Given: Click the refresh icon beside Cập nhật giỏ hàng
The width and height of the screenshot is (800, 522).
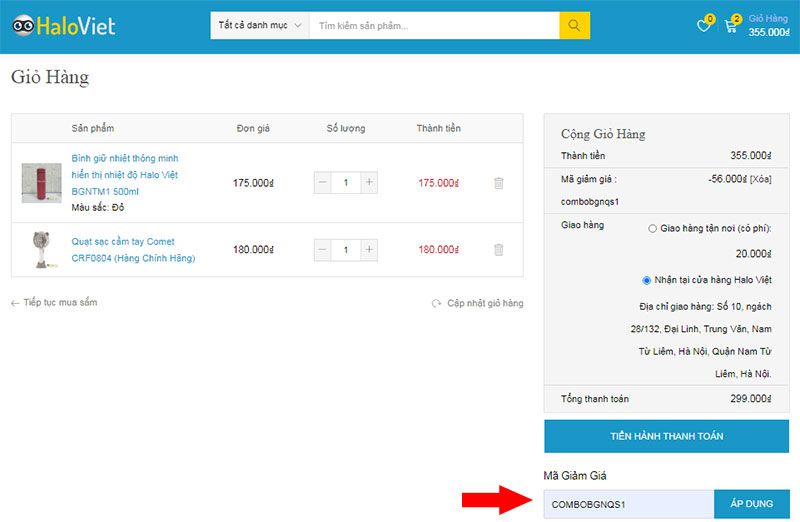Looking at the screenshot, I should tap(436, 303).
